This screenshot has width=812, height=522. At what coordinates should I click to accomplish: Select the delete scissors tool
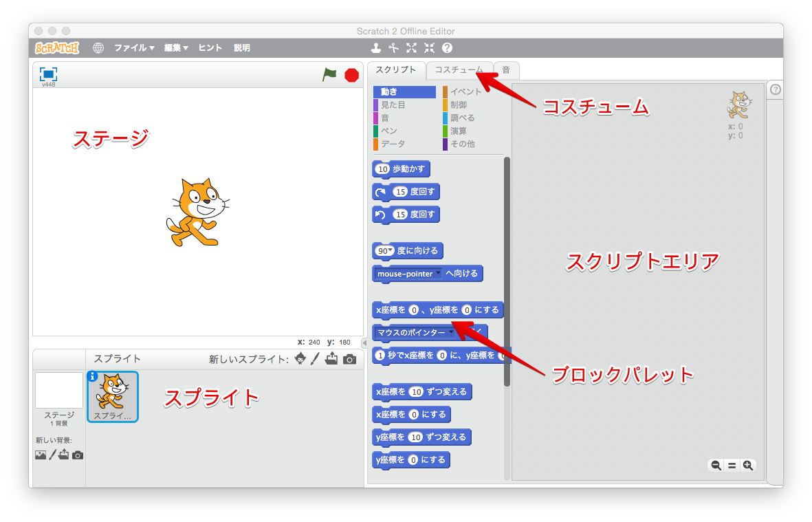(x=393, y=48)
